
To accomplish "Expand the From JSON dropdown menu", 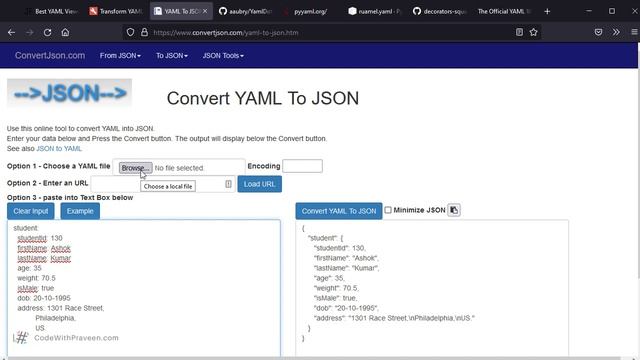I will pos(120,56).
